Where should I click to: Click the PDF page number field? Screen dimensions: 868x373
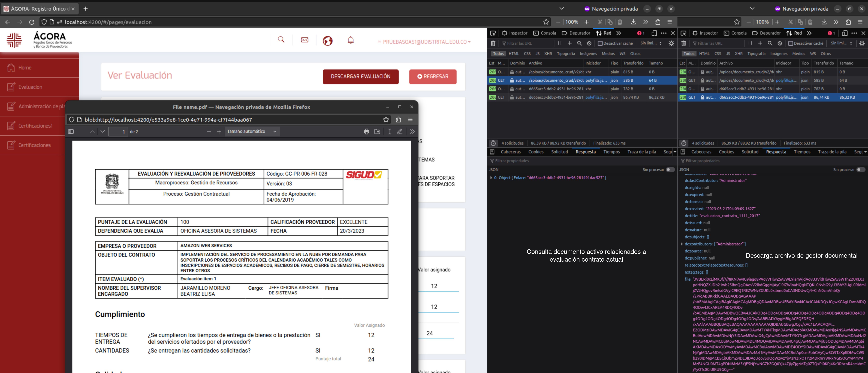pyautogui.click(x=119, y=132)
